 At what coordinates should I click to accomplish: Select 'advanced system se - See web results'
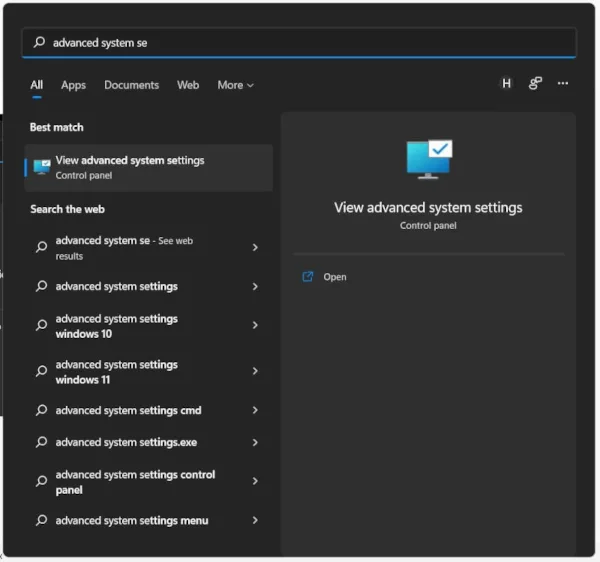(x=149, y=248)
